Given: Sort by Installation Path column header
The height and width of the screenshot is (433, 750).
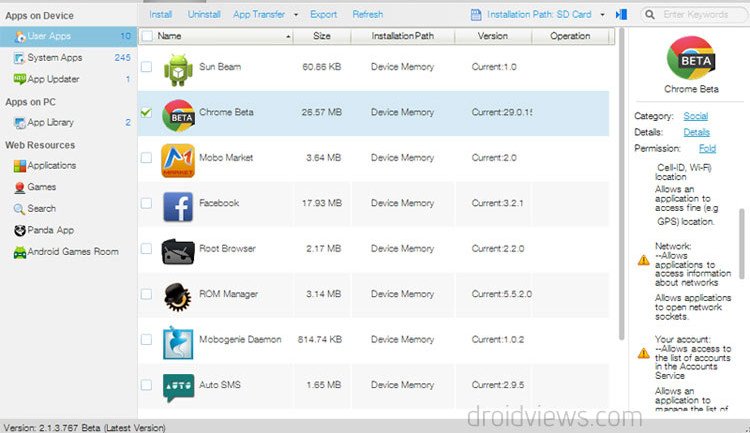Looking at the screenshot, I should point(403,36).
